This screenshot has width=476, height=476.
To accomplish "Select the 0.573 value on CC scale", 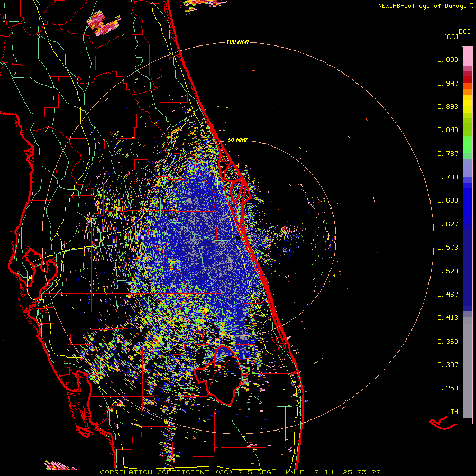I will 448,248.
